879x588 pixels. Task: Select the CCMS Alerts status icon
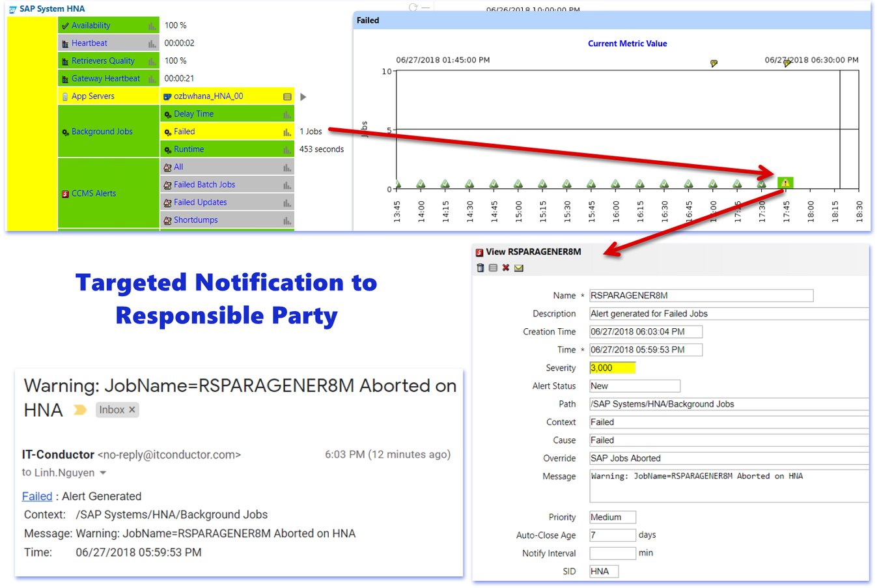[x=64, y=193]
